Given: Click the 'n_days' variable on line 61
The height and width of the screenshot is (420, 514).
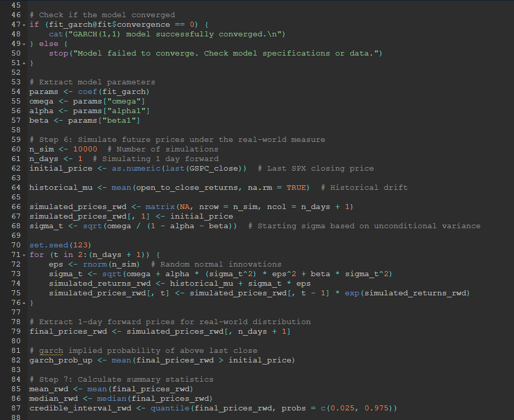Looking at the screenshot, I should [x=44, y=159].
